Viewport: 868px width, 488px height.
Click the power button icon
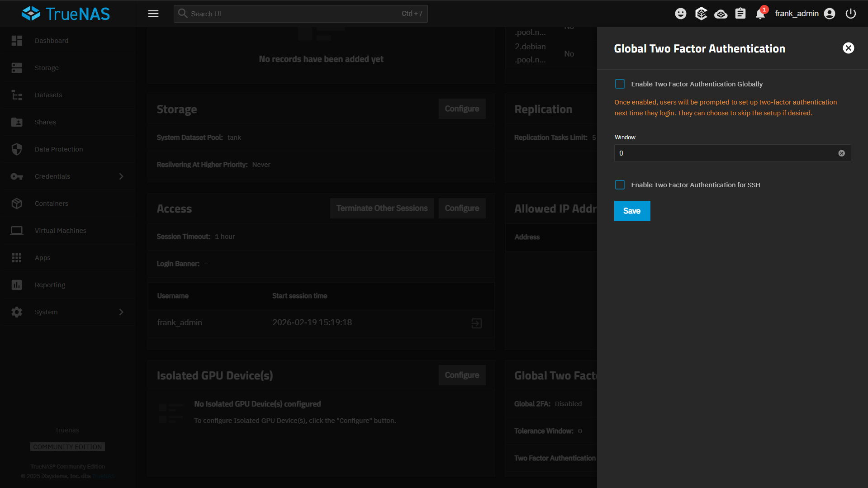tap(850, 14)
